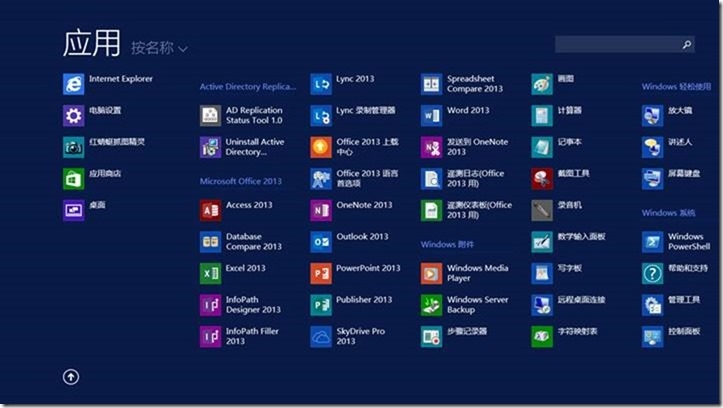Open 应用商店 (Store) app
Viewport: 723px width, 408px height.
coord(92,178)
